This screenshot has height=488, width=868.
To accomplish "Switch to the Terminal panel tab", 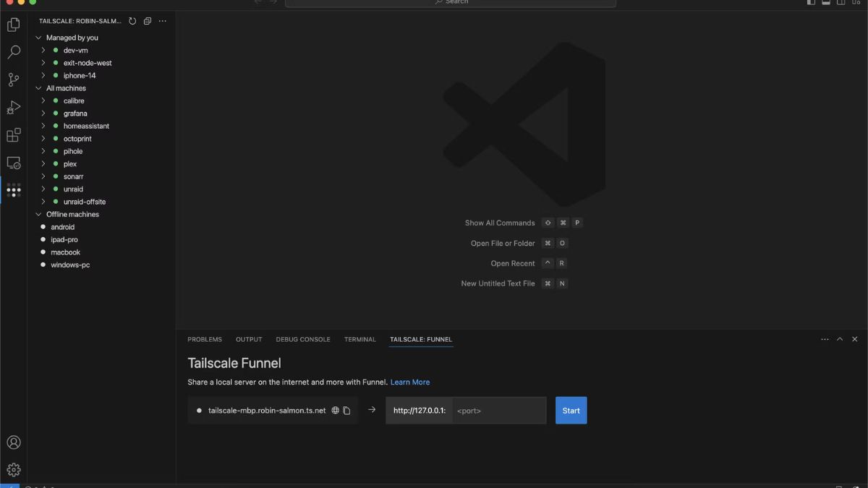I will [x=360, y=339].
